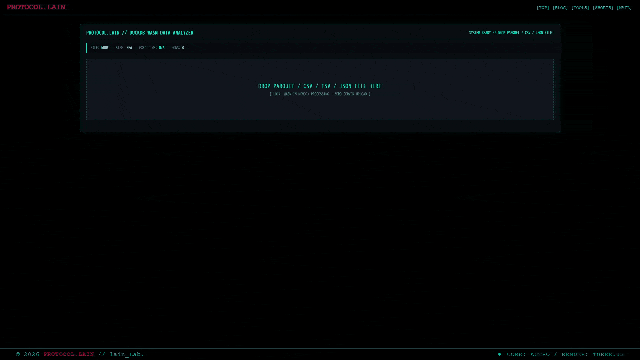Open the middle bracketed link in top navigation

point(580,7)
